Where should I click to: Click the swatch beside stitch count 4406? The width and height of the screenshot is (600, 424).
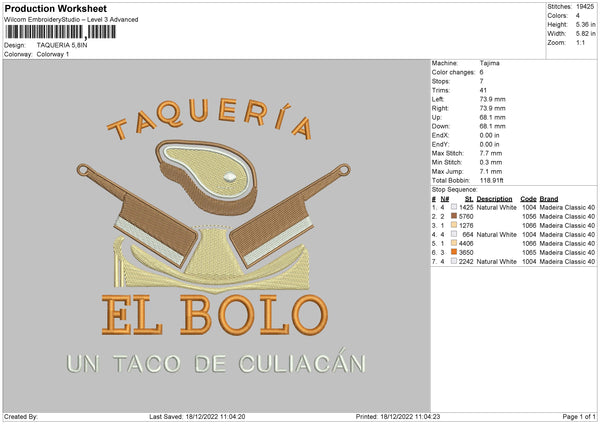tap(454, 243)
